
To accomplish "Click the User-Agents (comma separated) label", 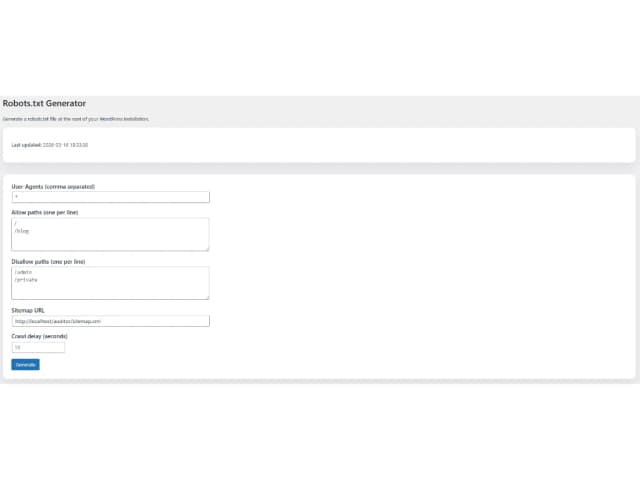I will click(x=53, y=187).
